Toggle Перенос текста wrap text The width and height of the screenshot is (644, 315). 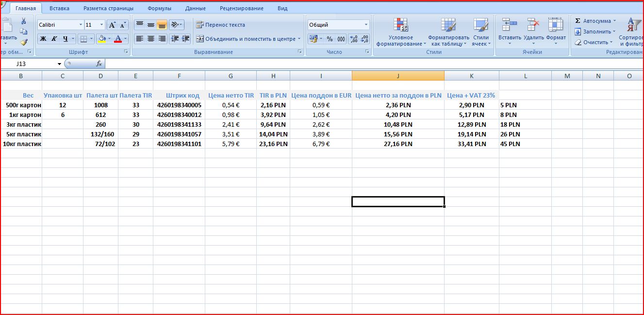pyautogui.click(x=221, y=25)
